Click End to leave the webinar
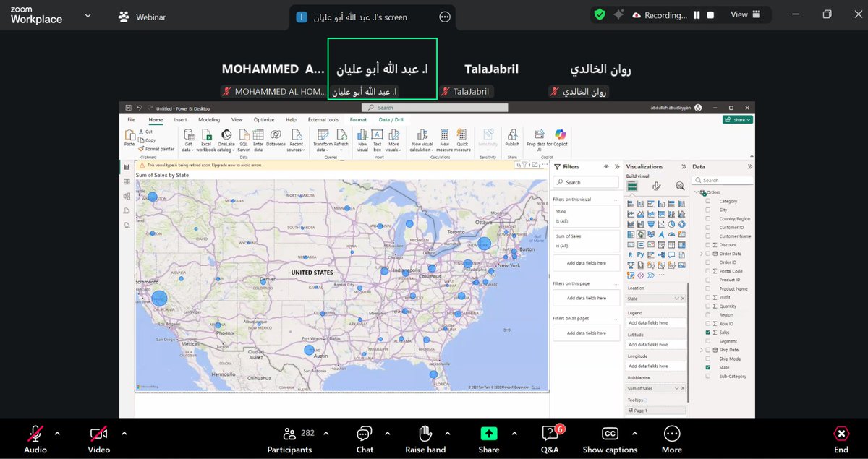The width and height of the screenshot is (868, 459). click(841, 439)
